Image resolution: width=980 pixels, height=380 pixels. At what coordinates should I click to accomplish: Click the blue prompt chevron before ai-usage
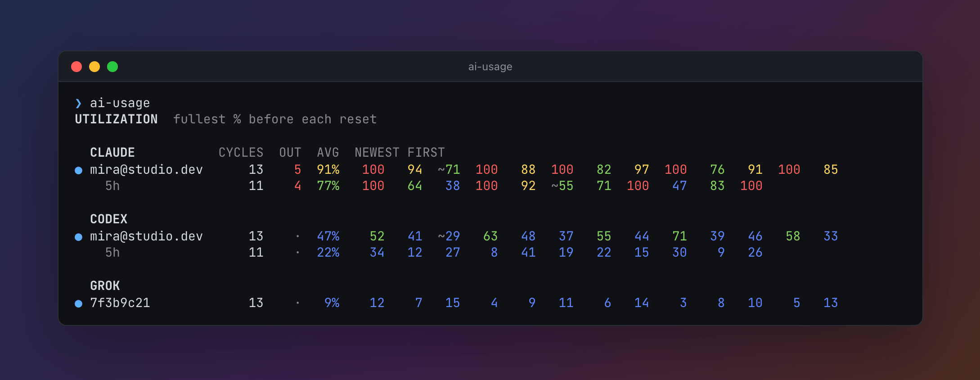78,104
